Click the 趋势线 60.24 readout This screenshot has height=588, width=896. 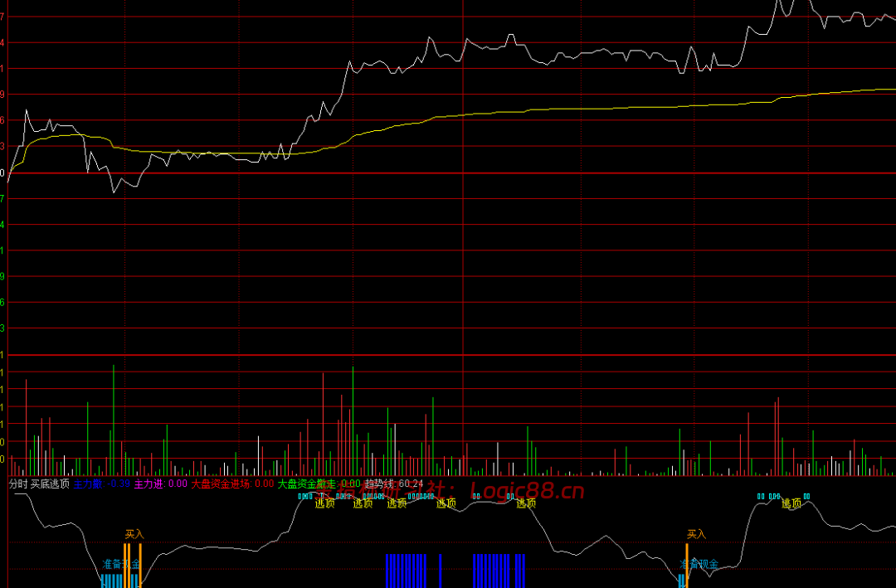tap(394, 484)
